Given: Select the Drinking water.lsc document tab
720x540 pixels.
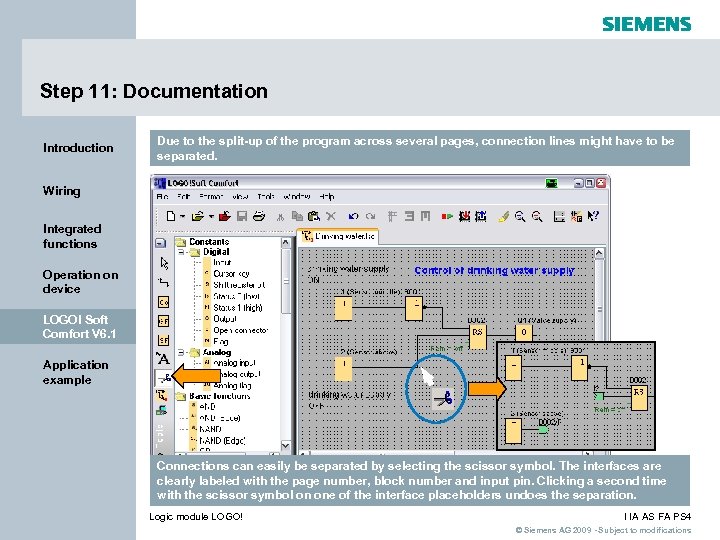Looking at the screenshot, I should (338, 236).
